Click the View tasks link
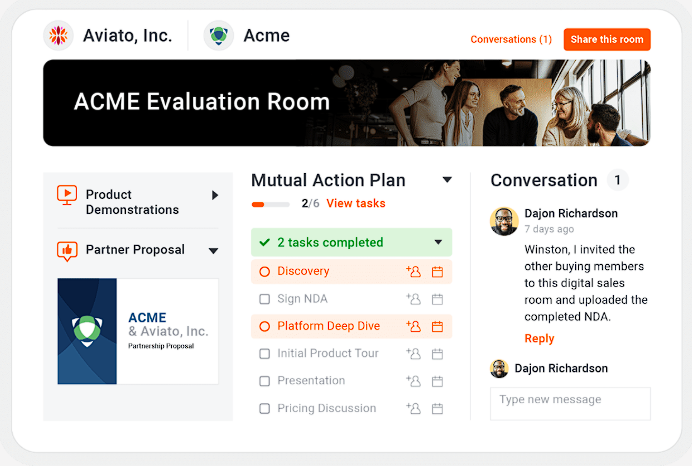Image resolution: width=692 pixels, height=466 pixels. 355,204
